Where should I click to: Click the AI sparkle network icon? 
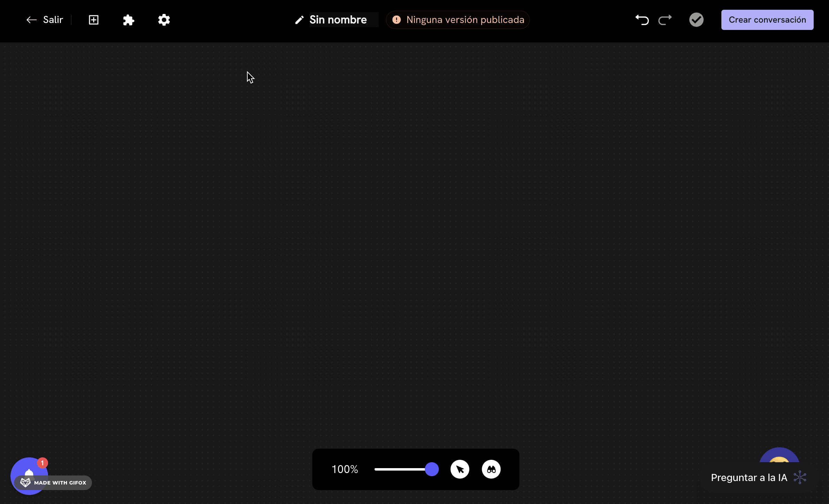click(x=800, y=477)
